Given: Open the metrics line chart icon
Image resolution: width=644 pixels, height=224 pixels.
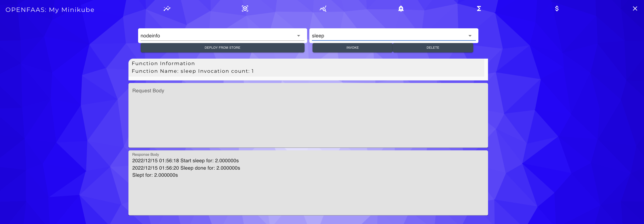Looking at the screenshot, I should click(x=167, y=8).
